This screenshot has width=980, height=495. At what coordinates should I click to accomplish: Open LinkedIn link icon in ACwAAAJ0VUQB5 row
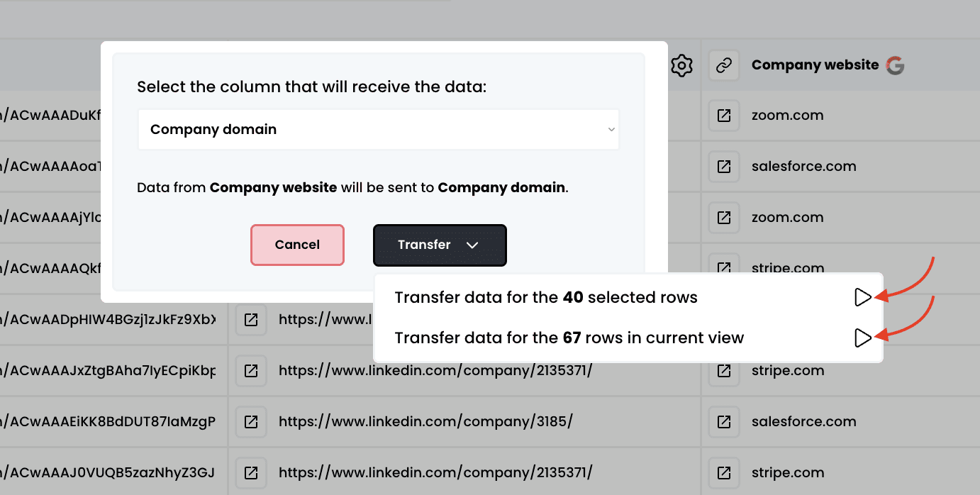(250, 473)
